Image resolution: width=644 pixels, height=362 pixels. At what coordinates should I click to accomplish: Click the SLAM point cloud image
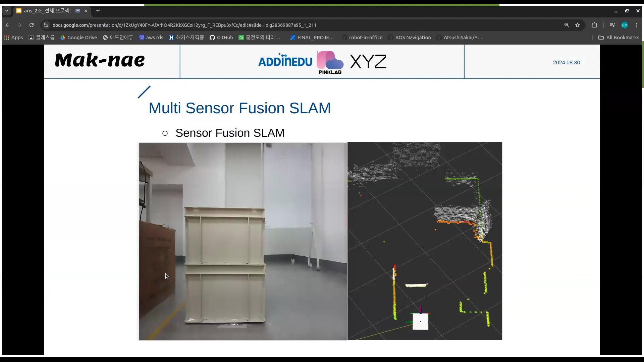[x=425, y=241]
